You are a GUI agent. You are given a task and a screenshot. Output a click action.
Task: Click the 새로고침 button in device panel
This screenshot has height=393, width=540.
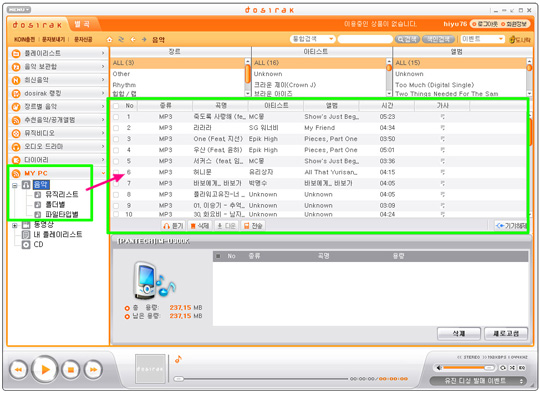pos(506,333)
